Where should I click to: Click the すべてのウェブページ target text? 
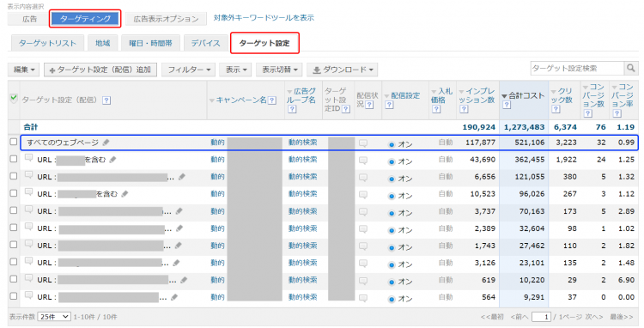[x=63, y=143]
